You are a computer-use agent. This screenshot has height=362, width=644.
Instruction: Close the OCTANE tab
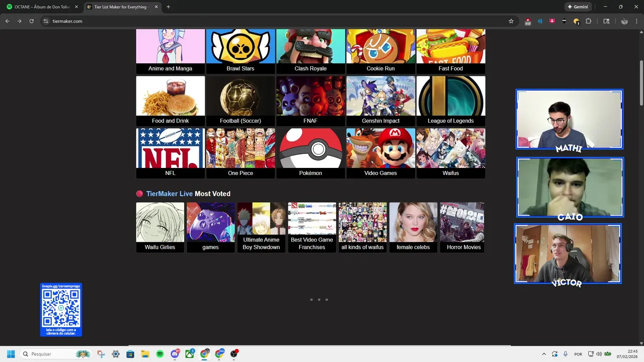[x=76, y=7]
